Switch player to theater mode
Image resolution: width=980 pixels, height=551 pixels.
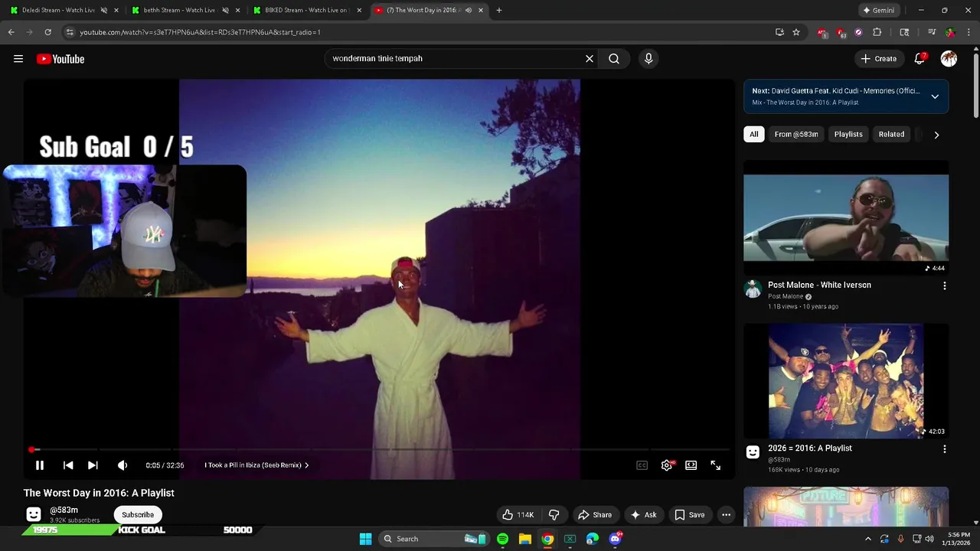click(x=691, y=465)
